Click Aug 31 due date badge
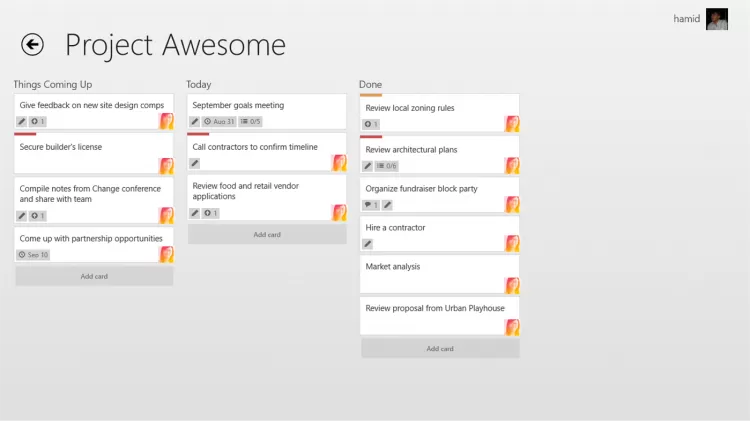750x421 pixels. 219,122
